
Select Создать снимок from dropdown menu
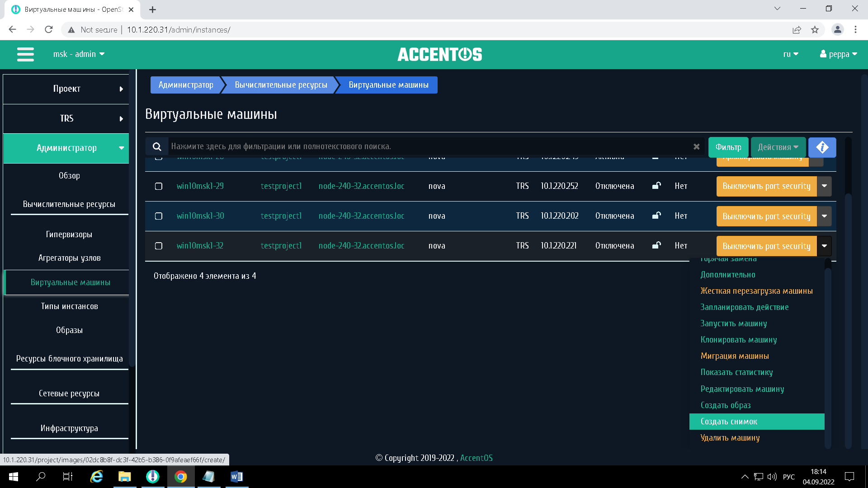(757, 421)
